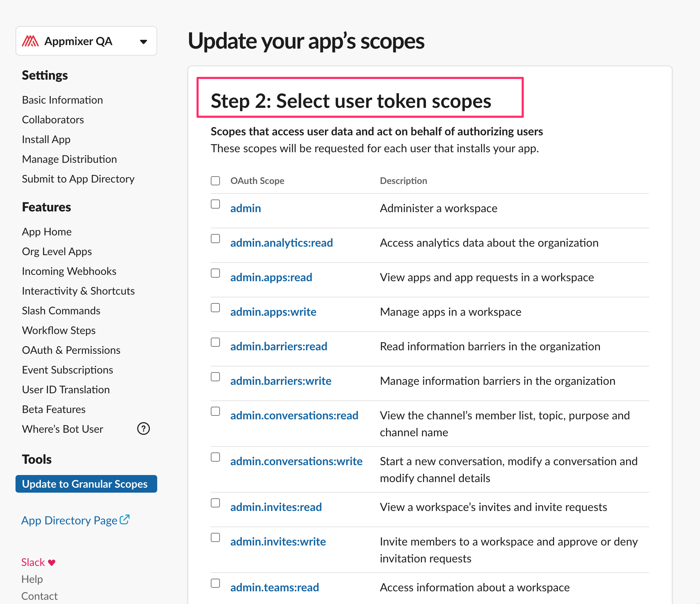Check the admin scope checkbox
700x604 pixels.
click(215, 204)
